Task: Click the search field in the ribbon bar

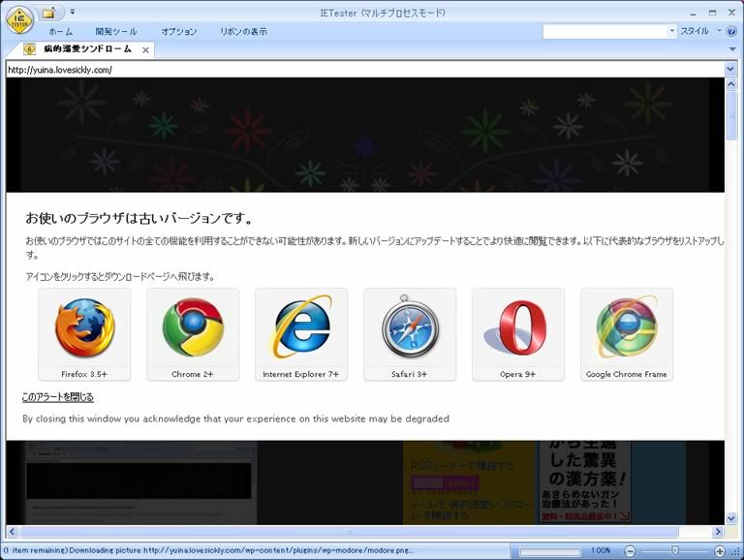Action: [604, 31]
